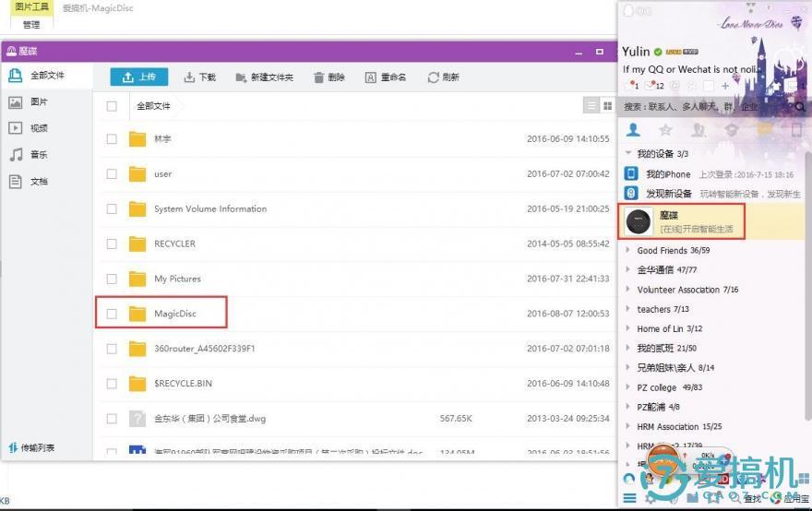
Task: Switch to list view icon
Action: [591, 106]
